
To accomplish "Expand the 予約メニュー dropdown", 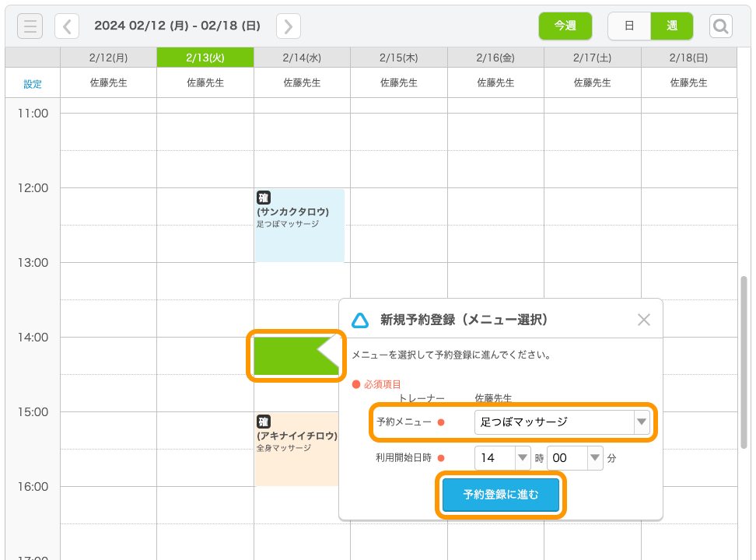I will tap(562, 422).
